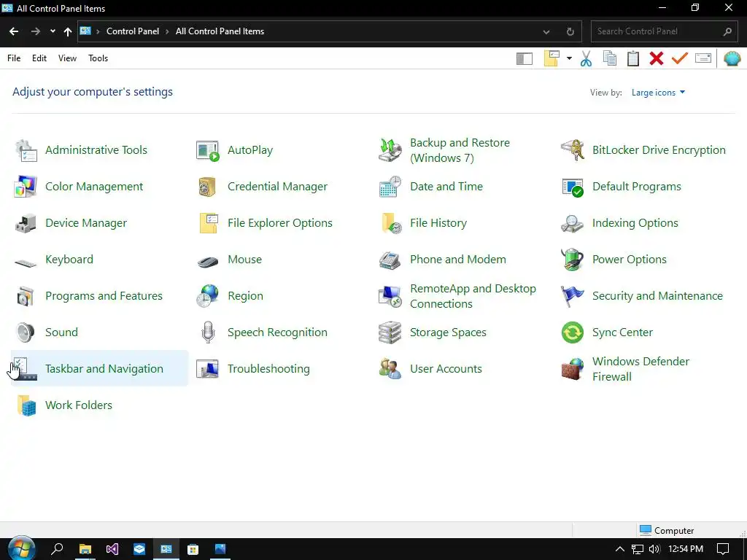This screenshot has width=747, height=560.
Task: Open the Sound speaker icon
Action: point(26,332)
